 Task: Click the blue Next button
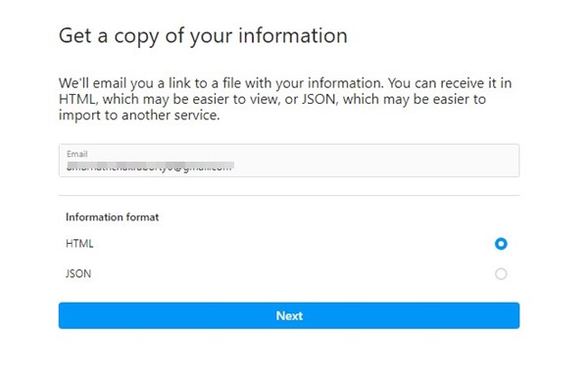(289, 315)
